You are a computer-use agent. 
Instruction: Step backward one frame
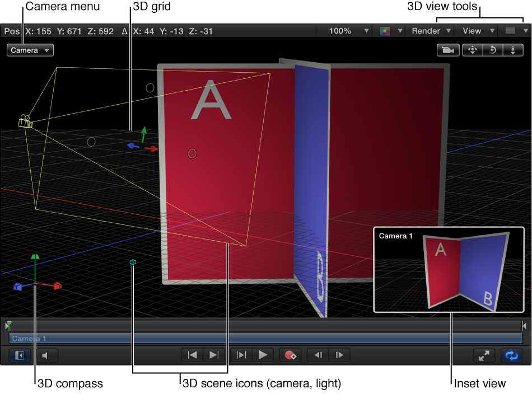[318, 355]
